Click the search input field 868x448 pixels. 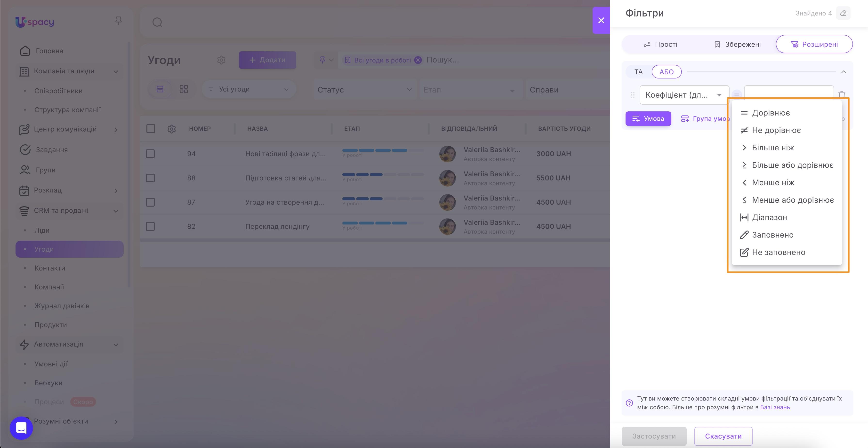236,22
